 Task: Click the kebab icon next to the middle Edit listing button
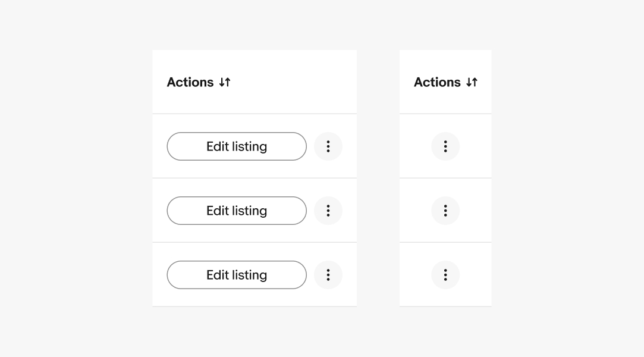(x=328, y=211)
